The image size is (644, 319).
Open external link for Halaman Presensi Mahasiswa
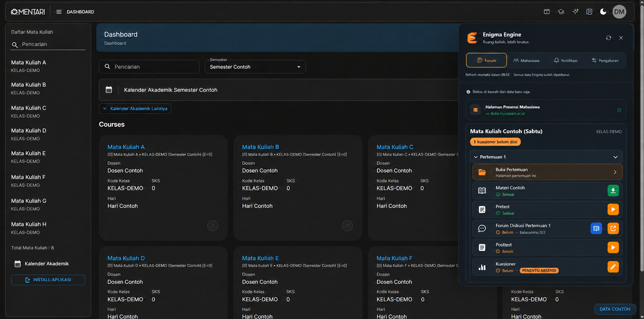(619, 110)
